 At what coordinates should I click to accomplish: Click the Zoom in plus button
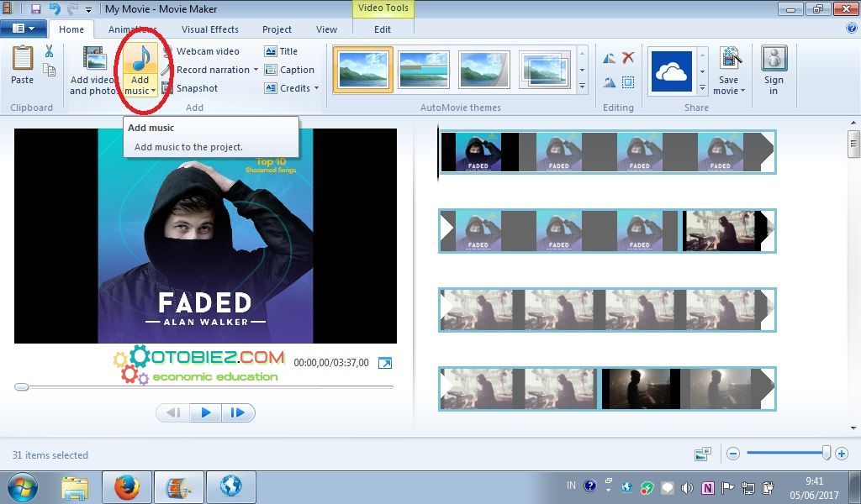[841, 454]
